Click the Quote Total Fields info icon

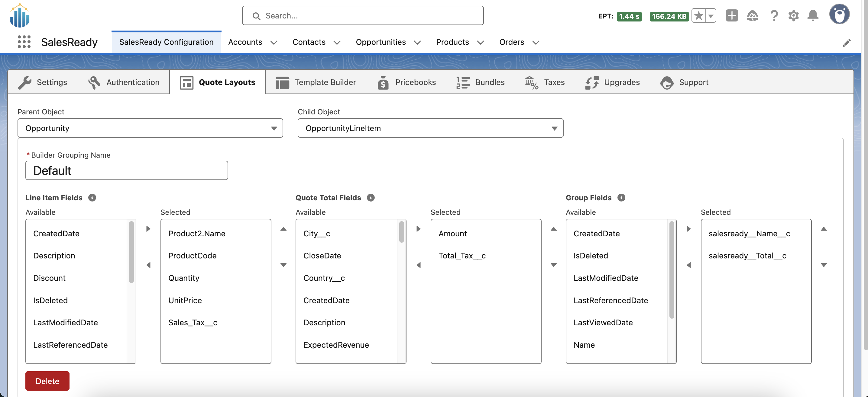point(371,198)
